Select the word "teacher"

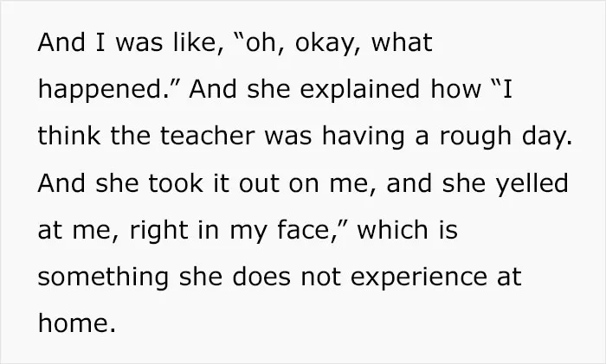tap(208, 136)
